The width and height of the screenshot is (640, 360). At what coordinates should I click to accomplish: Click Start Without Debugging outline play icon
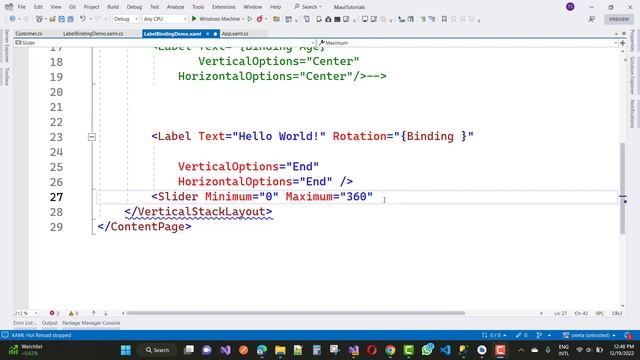click(x=249, y=19)
